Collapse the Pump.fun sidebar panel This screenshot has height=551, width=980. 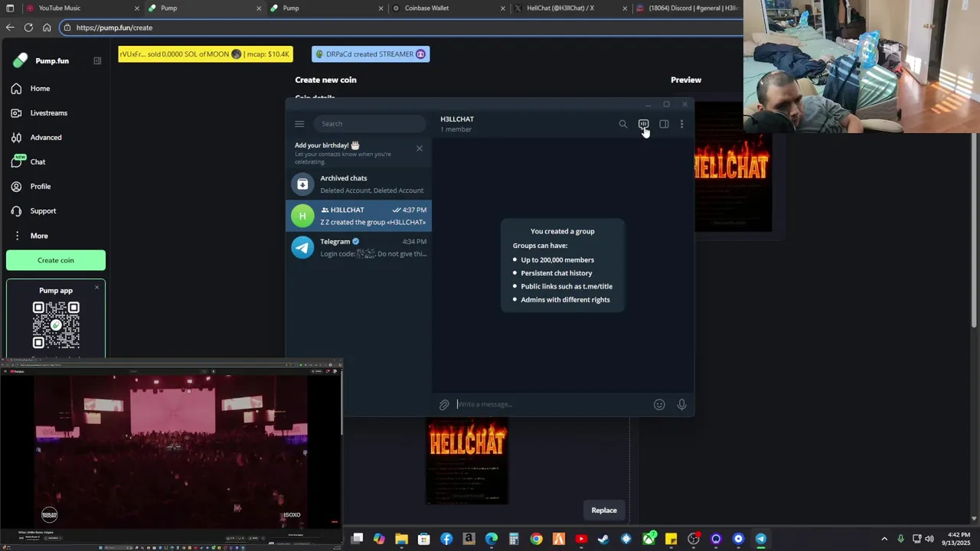click(97, 61)
